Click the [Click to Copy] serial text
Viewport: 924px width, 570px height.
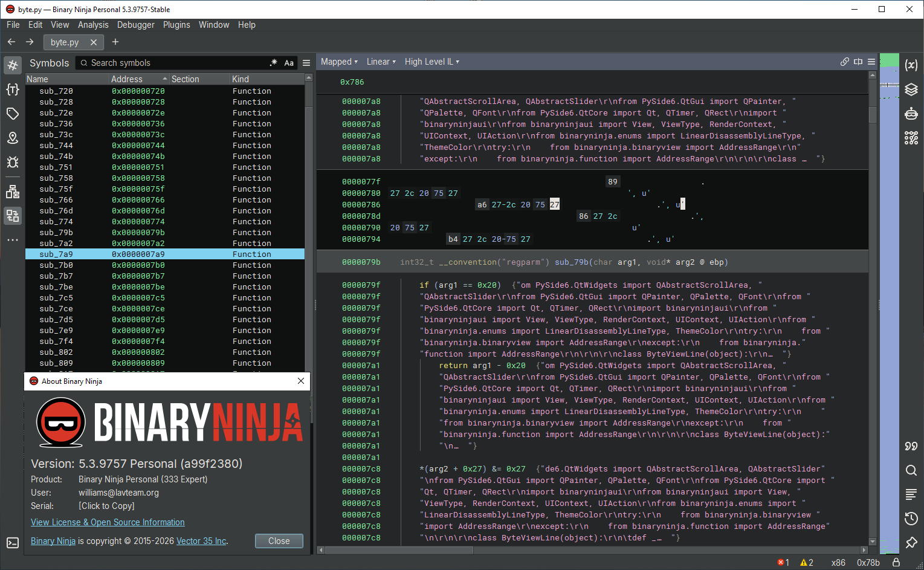[x=106, y=506]
